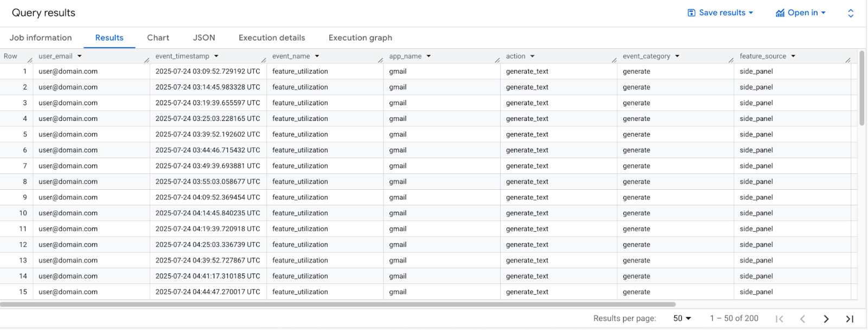The height and width of the screenshot is (330, 868).
Task: Click the timestamp 2025-07-24 03:55:03.058677 UTC
Action: pyautogui.click(x=208, y=182)
